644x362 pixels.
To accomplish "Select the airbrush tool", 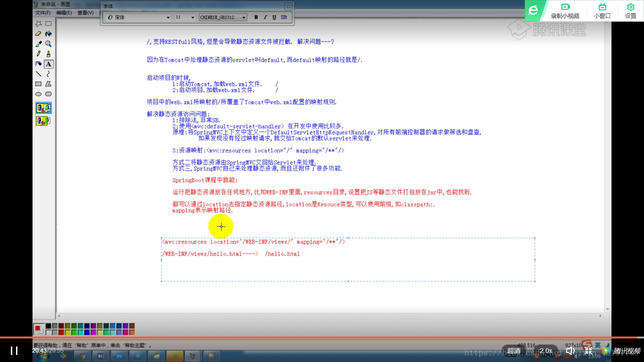I will point(39,64).
